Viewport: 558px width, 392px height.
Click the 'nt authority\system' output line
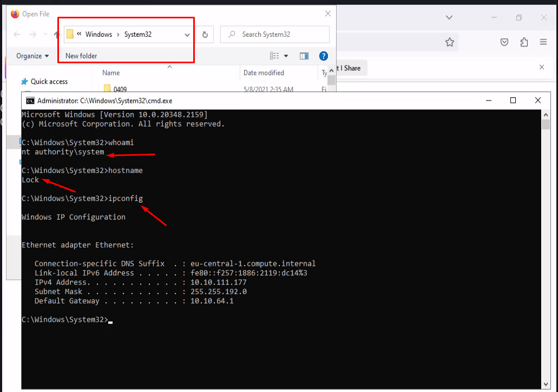[x=63, y=152]
